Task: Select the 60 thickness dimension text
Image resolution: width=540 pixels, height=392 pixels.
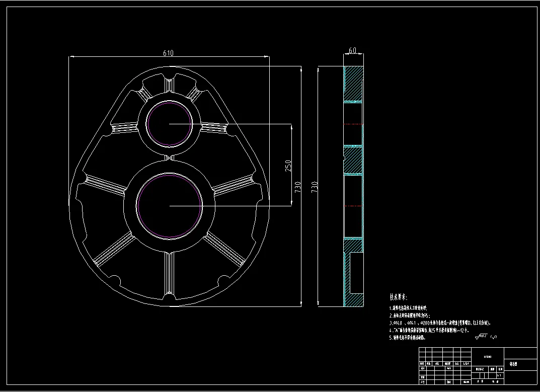Action: click(x=353, y=50)
